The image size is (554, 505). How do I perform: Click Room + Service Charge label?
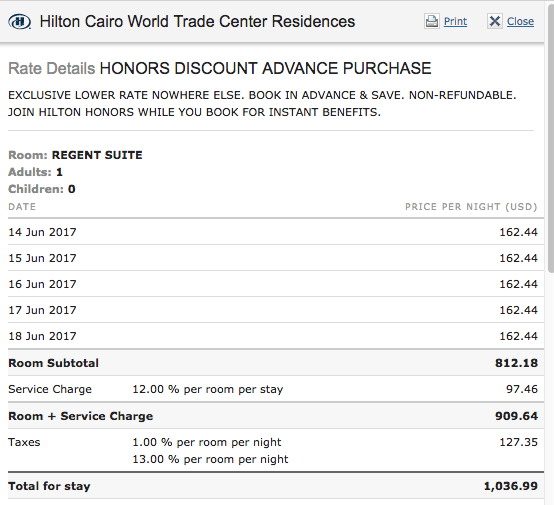[81, 416]
